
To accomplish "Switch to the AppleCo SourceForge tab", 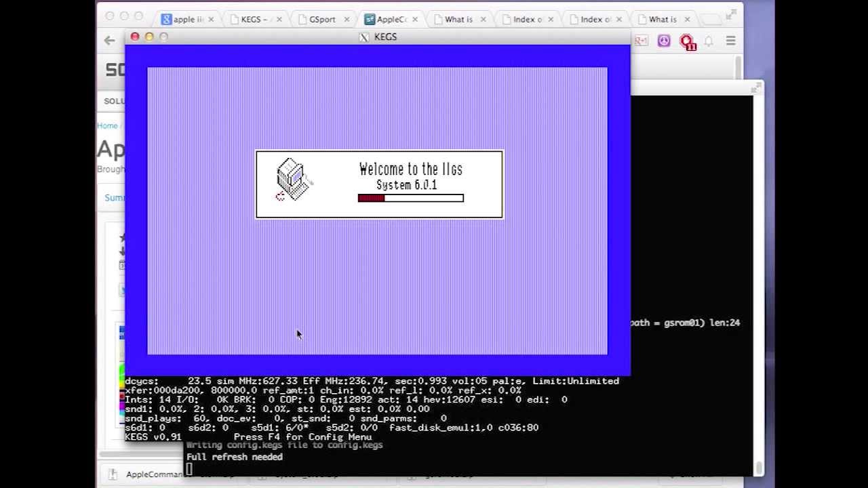I will tap(391, 19).
